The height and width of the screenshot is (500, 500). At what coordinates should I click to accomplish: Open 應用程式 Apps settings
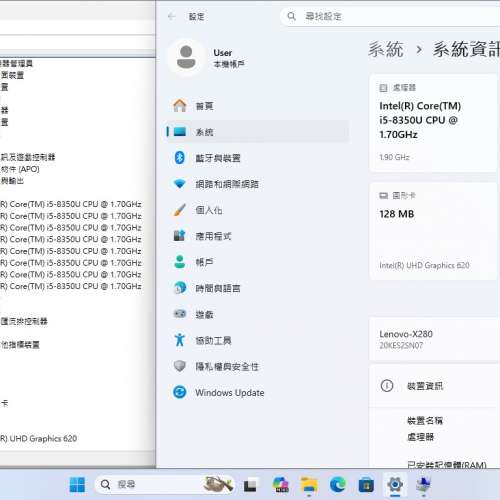tap(257, 236)
